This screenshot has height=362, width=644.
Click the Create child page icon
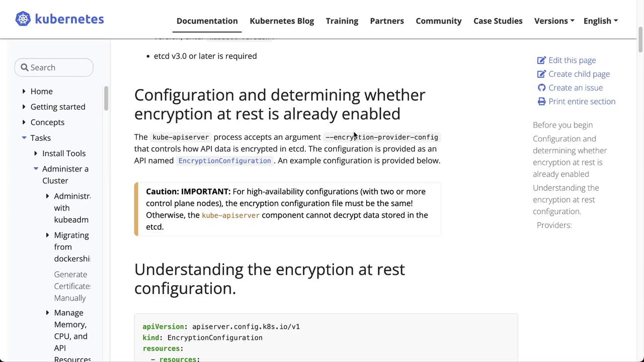click(541, 74)
